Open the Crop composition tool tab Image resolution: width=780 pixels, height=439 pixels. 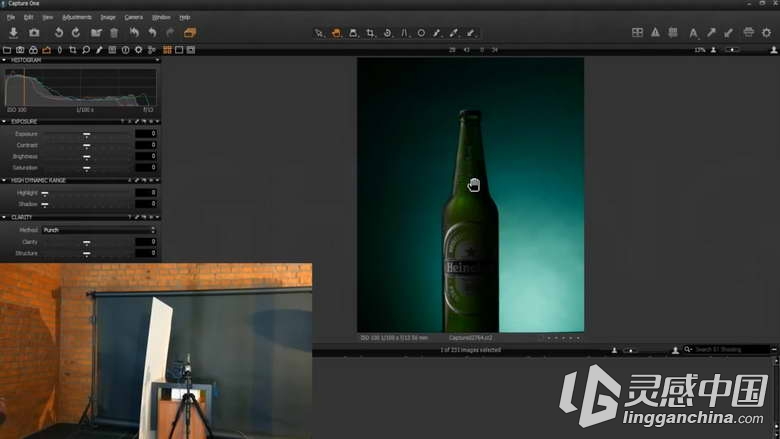pos(73,50)
